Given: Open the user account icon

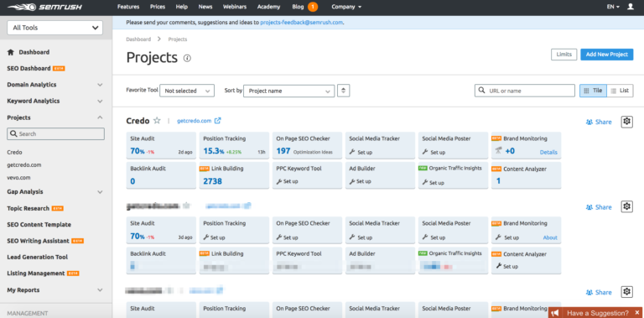Looking at the screenshot, I should pyautogui.click(x=631, y=7).
